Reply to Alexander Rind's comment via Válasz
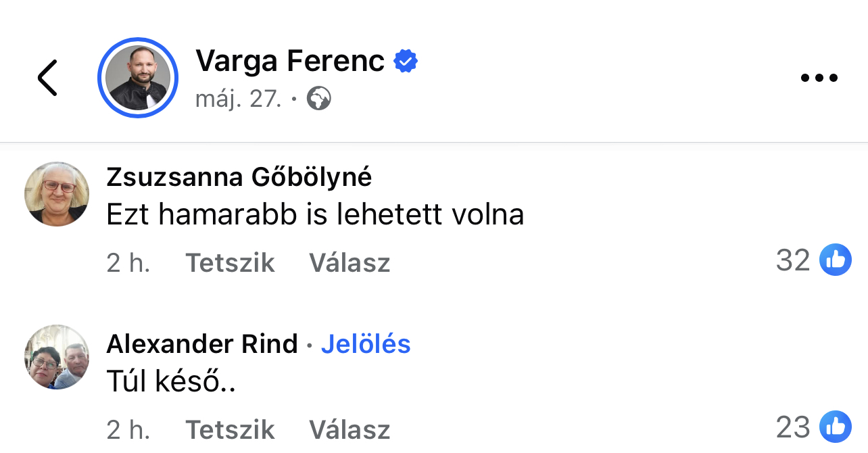This screenshot has width=868, height=453. 349,429
